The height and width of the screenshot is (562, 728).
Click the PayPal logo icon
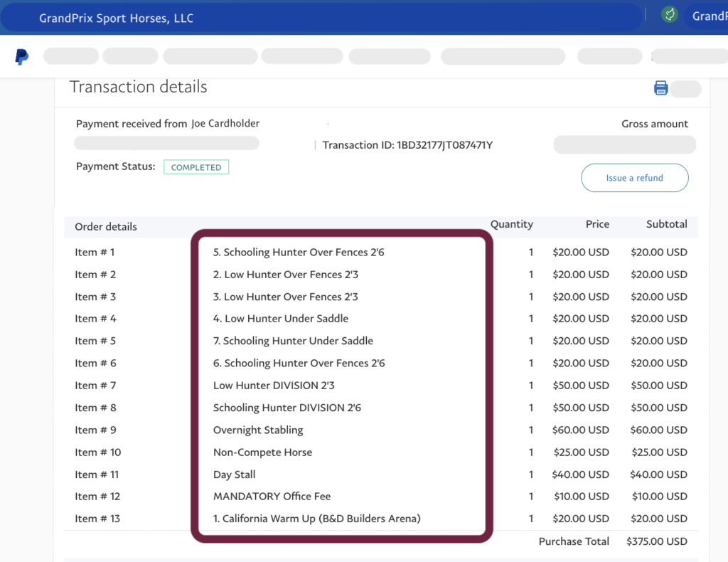point(21,57)
